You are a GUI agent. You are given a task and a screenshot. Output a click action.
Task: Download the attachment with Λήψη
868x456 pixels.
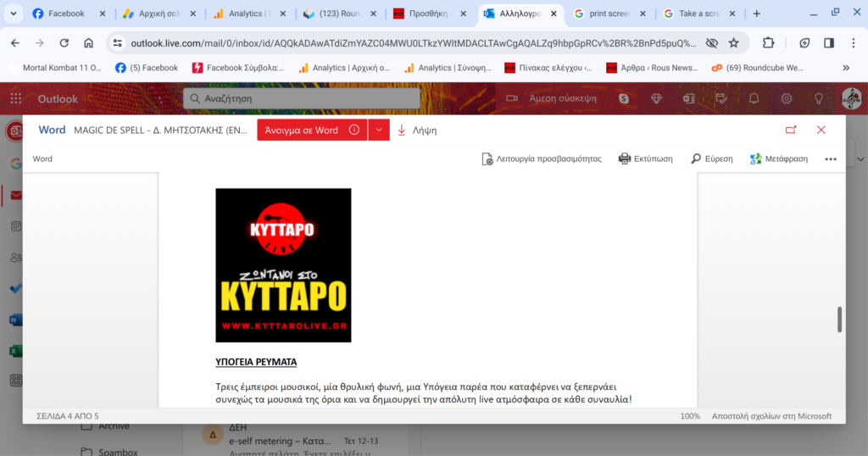click(417, 130)
